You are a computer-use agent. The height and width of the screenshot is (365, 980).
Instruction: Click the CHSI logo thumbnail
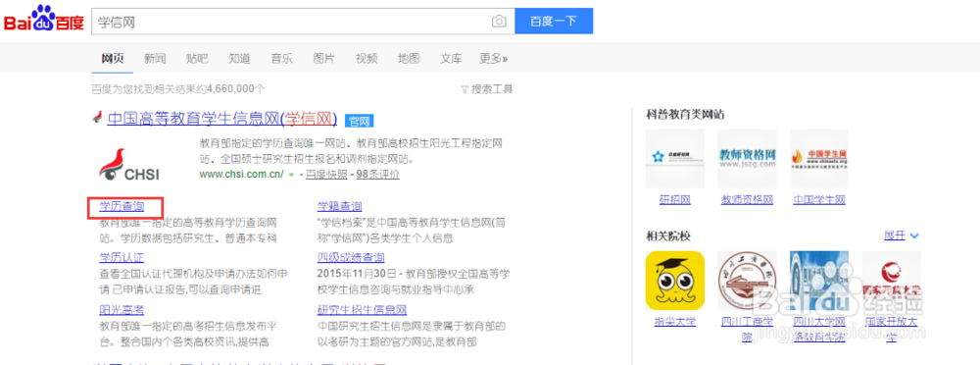(130, 165)
